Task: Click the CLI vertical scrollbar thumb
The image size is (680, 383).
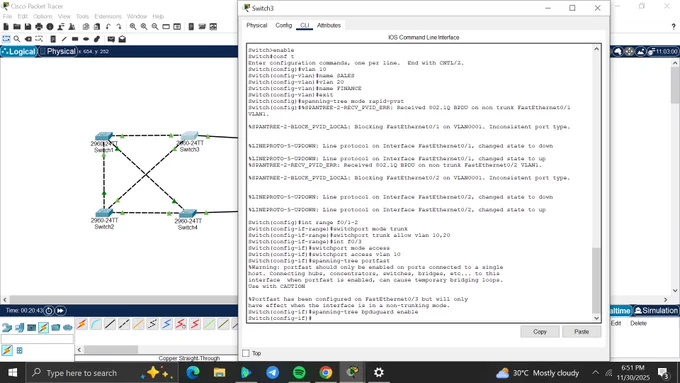Action: (x=596, y=280)
